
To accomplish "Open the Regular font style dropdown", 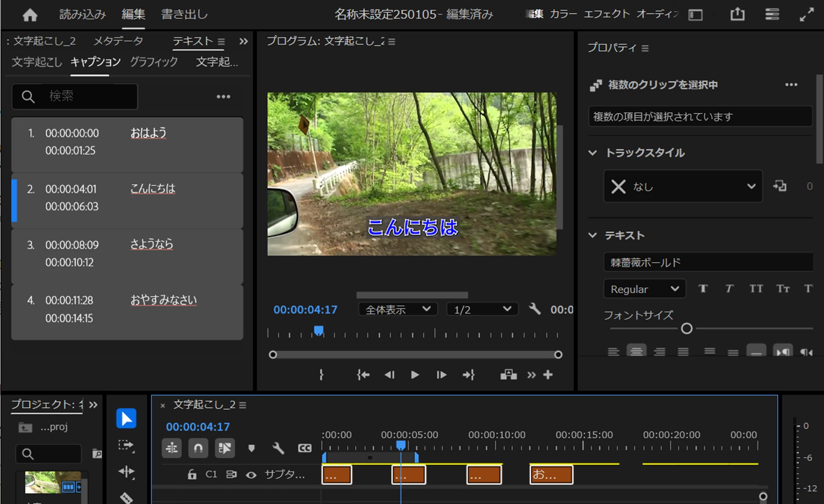I will click(644, 289).
